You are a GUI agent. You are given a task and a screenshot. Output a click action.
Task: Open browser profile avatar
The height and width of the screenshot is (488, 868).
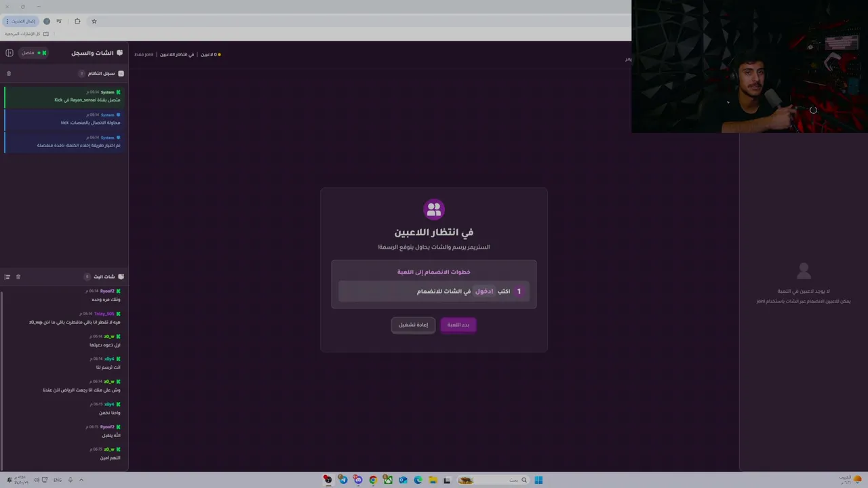pyautogui.click(x=47, y=21)
